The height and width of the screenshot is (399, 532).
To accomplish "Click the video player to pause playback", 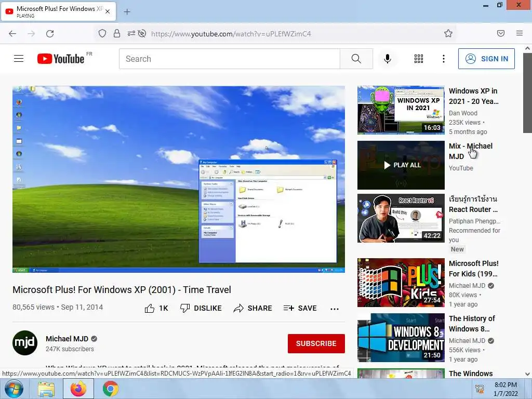I will [179, 179].
